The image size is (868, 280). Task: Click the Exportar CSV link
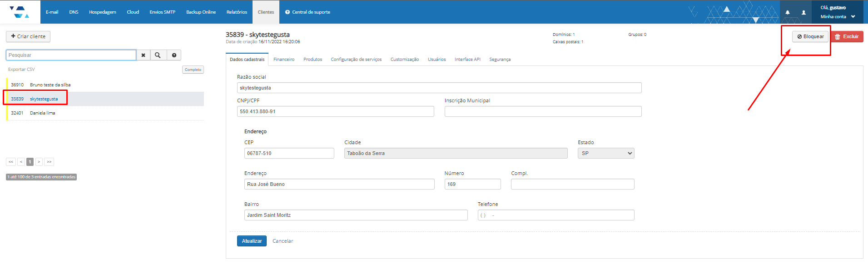[x=21, y=70]
